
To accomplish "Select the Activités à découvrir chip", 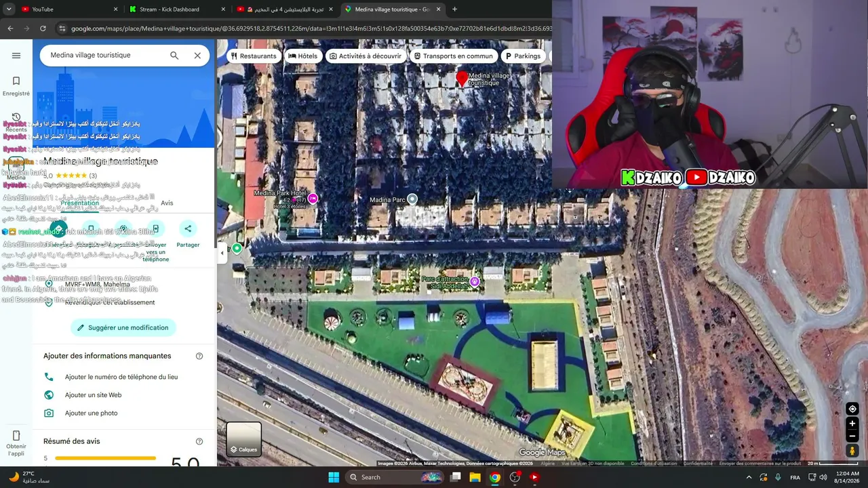I will click(x=366, y=56).
